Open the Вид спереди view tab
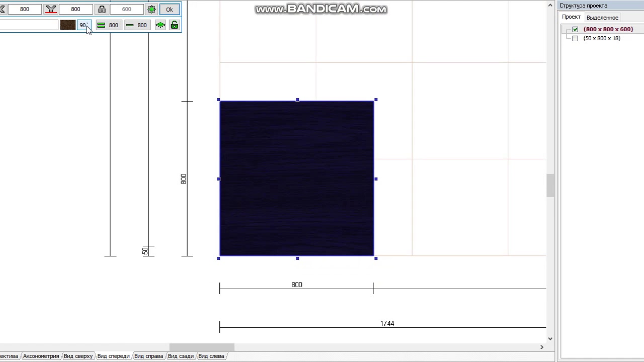 tap(113, 356)
